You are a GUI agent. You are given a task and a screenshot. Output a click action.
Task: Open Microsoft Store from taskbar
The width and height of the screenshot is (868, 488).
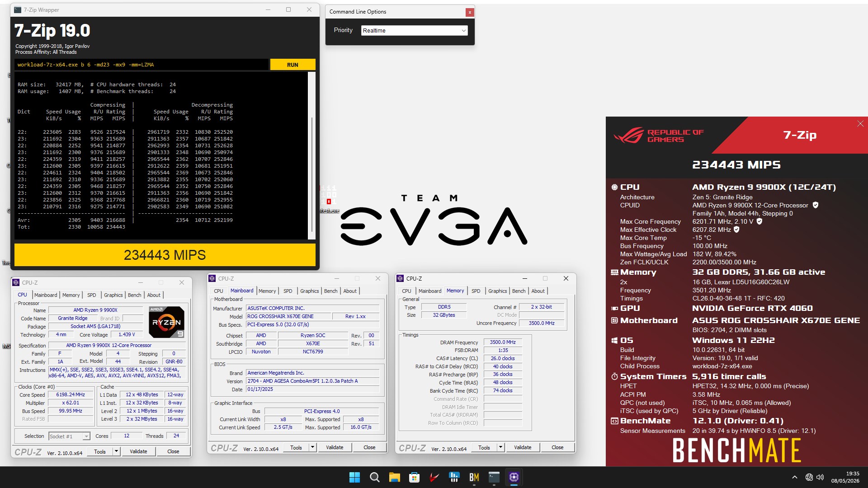415,477
